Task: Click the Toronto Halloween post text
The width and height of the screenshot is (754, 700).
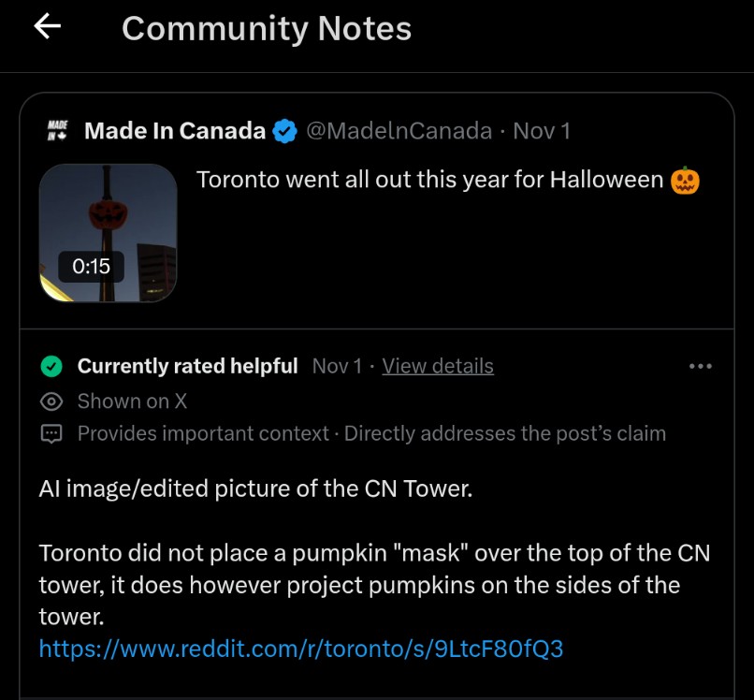Action: pos(430,180)
